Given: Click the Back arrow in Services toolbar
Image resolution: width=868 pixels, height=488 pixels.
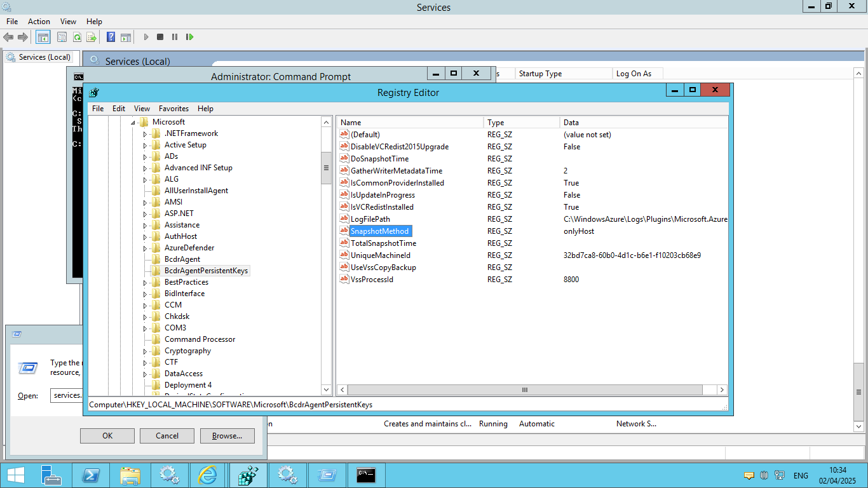Looking at the screenshot, I should [8, 37].
